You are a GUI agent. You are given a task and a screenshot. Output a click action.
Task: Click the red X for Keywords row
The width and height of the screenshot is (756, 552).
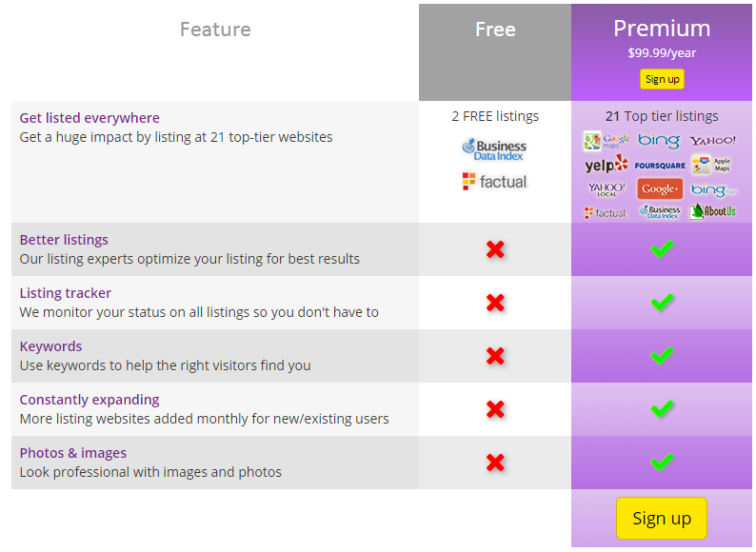[495, 356]
